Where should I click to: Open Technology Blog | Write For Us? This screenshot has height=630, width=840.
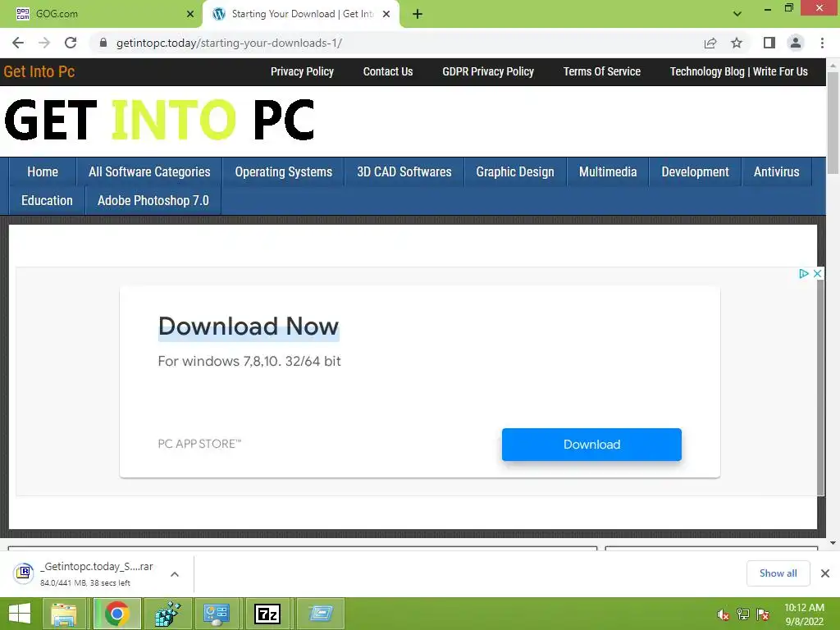pos(739,72)
